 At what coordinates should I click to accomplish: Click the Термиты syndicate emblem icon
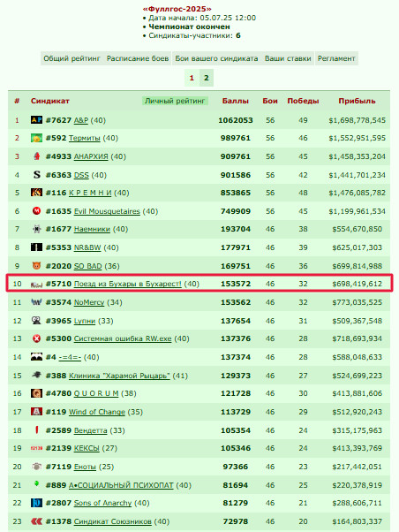36,138
